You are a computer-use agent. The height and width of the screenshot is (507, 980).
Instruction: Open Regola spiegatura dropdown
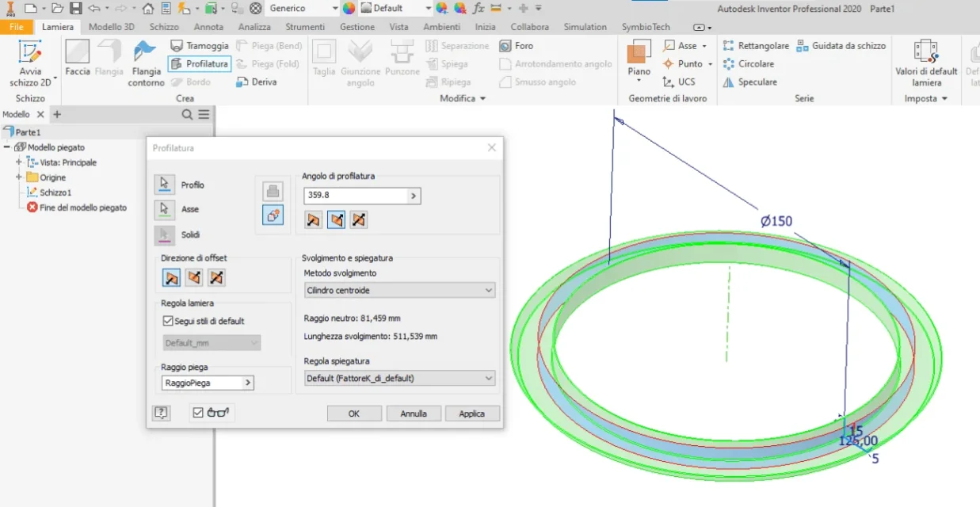click(399, 378)
